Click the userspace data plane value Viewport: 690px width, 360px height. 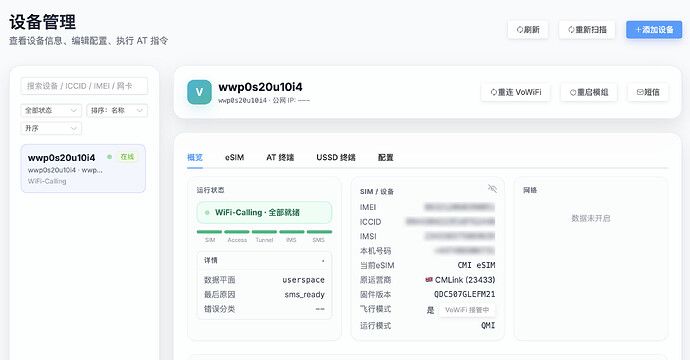pos(303,280)
